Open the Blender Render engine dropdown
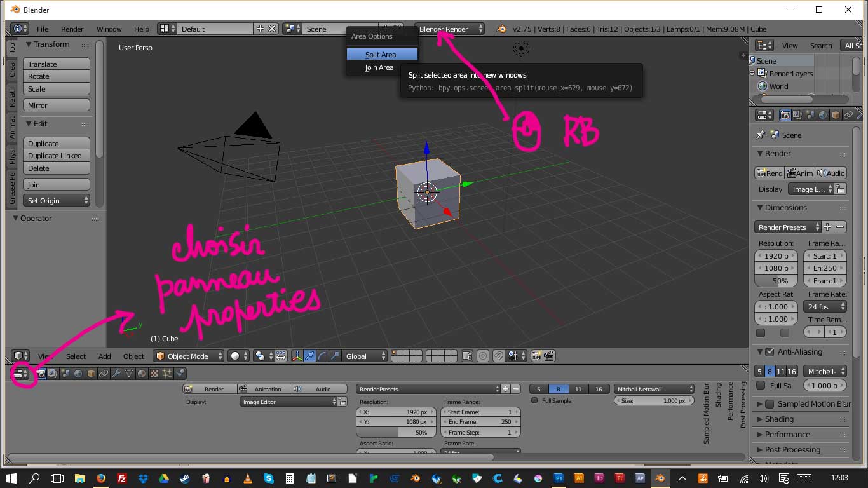 tap(449, 29)
